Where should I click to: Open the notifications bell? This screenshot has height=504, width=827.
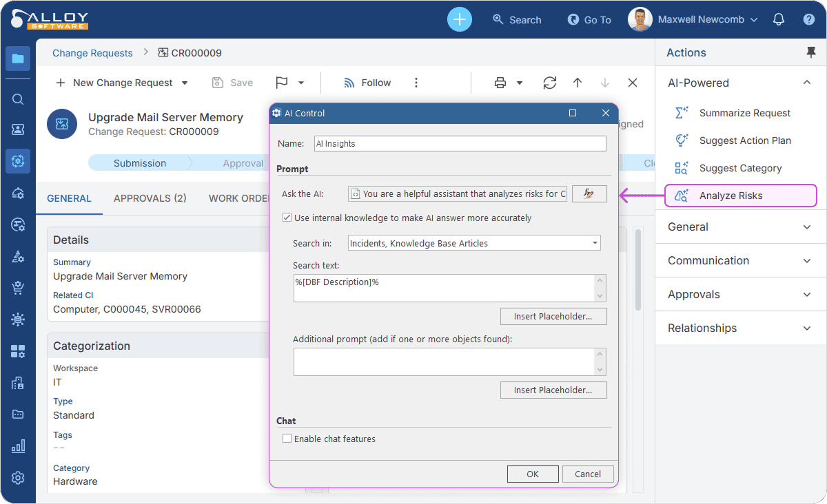779,19
